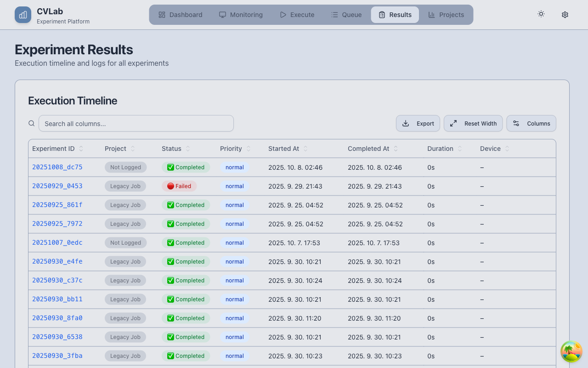Open the Queue tab

tap(346, 15)
